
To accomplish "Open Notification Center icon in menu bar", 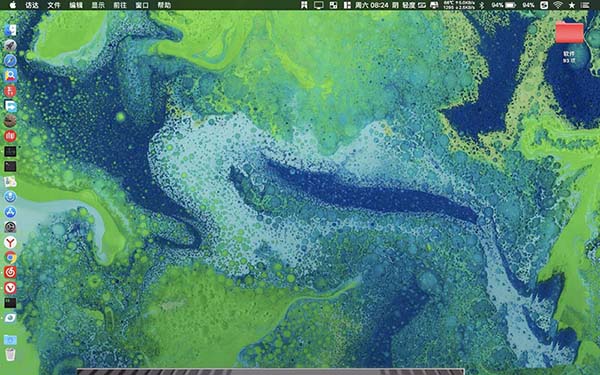I will pyautogui.click(x=585, y=5).
